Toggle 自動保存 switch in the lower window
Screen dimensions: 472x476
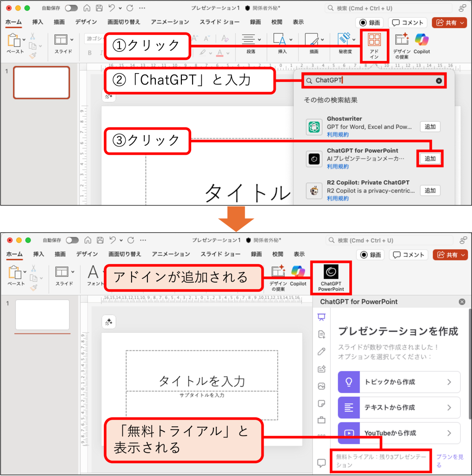pyautogui.click(x=72, y=240)
